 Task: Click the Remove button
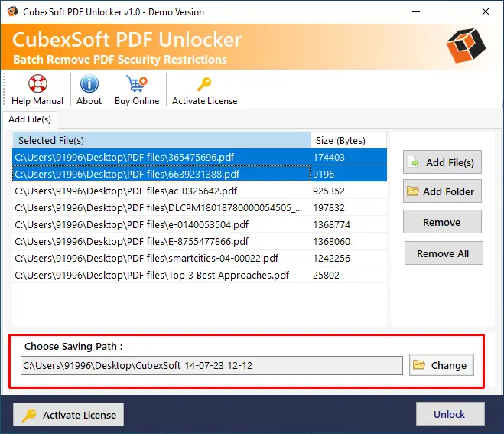(442, 222)
